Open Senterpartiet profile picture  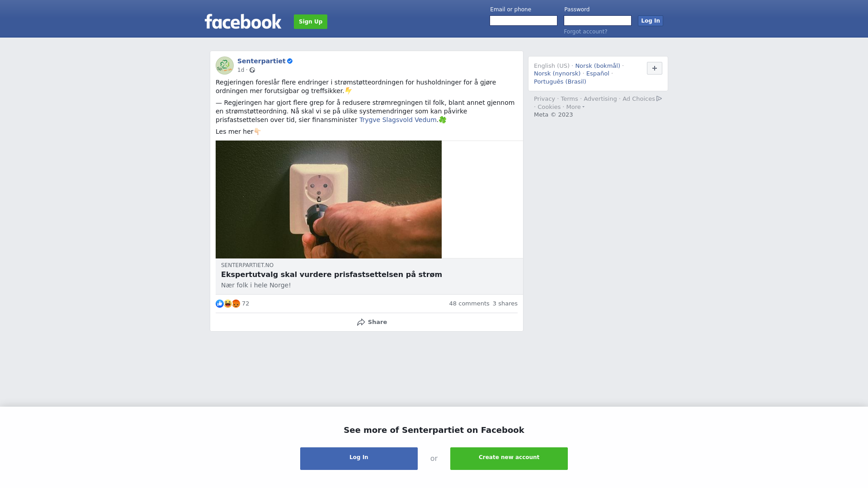pyautogui.click(x=225, y=66)
